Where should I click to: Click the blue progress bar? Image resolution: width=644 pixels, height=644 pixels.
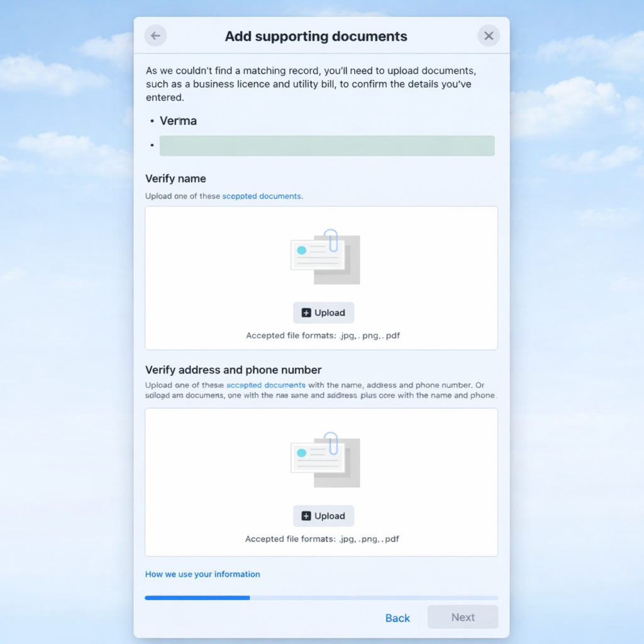pyautogui.click(x=321, y=597)
